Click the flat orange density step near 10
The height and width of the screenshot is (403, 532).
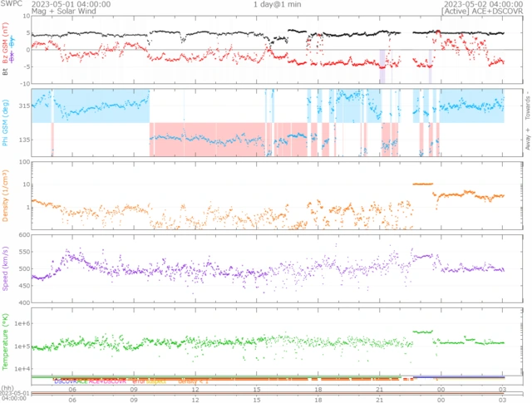(x=423, y=184)
